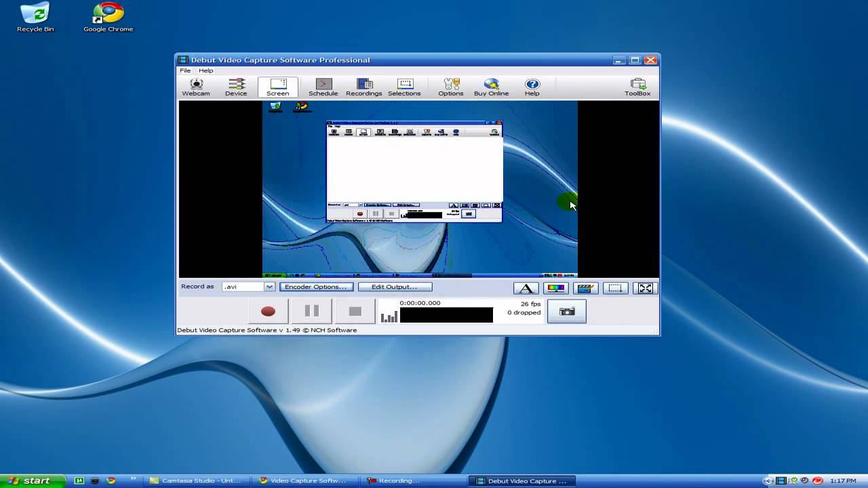Click the stop recording button
This screenshot has height=488, width=868.
tap(355, 312)
